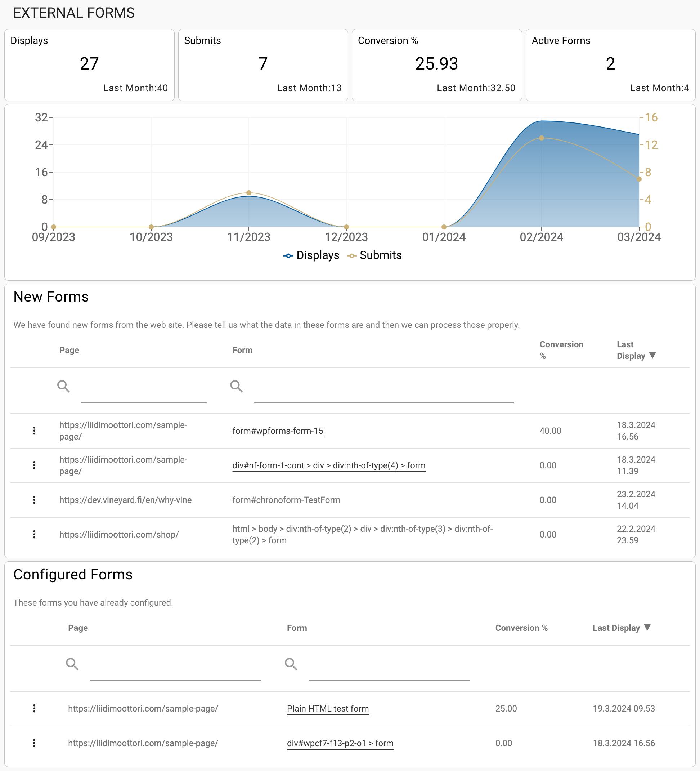Click the New Forms Page search magnifier icon
Image resolution: width=700 pixels, height=771 pixels.
[x=63, y=386]
